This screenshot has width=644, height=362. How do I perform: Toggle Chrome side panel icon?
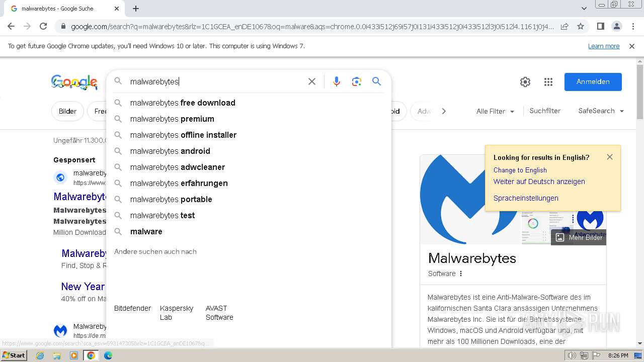click(x=600, y=26)
